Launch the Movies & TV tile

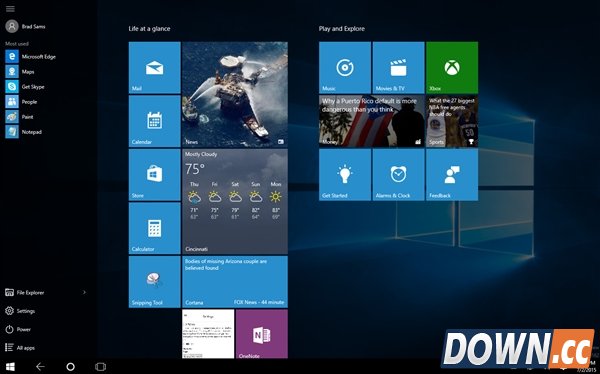tap(398, 67)
